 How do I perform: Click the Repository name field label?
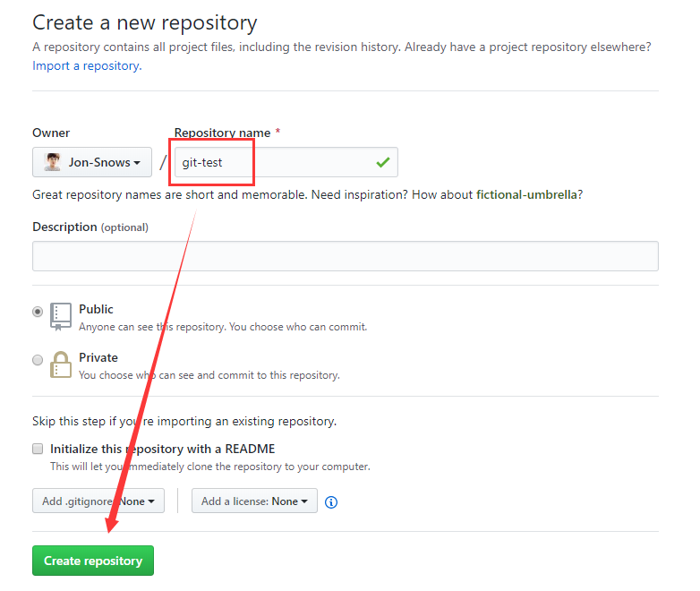click(x=222, y=133)
